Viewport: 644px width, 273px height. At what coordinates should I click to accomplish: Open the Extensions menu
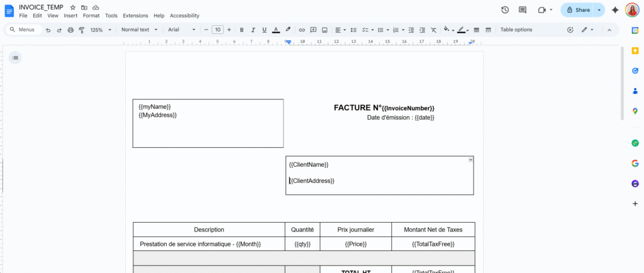coord(136,15)
